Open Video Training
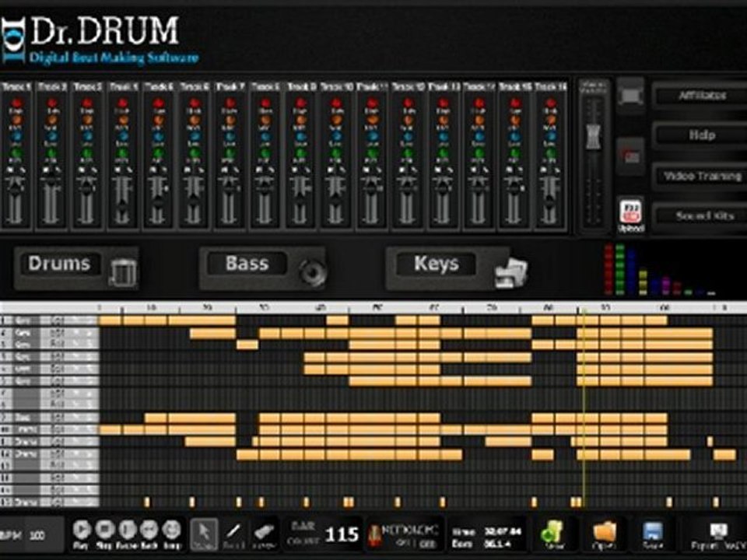The height and width of the screenshot is (560, 747). (701, 177)
